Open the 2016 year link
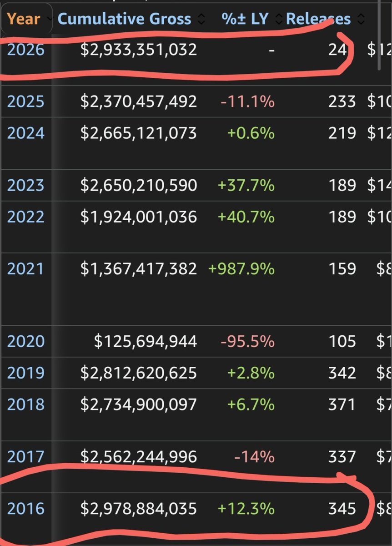The height and width of the screenshot is (546, 392). [x=25, y=508]
